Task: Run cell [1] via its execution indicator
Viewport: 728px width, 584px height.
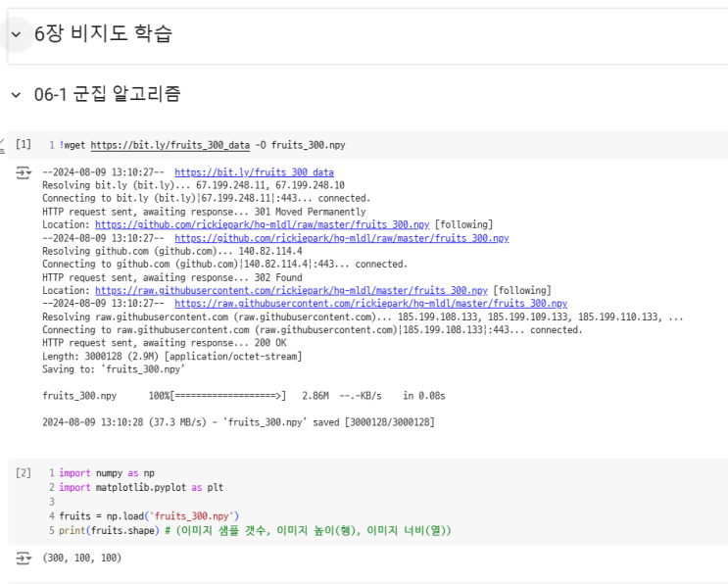Action: [x=23, y=144]
